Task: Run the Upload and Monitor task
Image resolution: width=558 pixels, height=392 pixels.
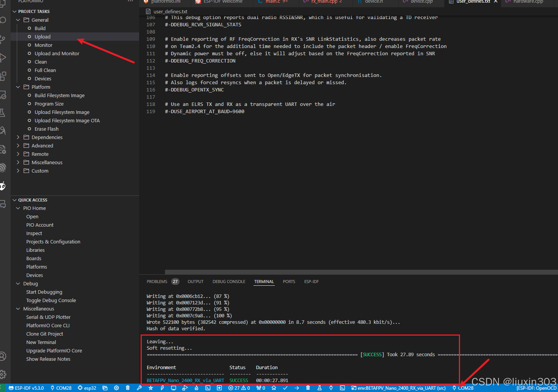Action: (57, 53)
